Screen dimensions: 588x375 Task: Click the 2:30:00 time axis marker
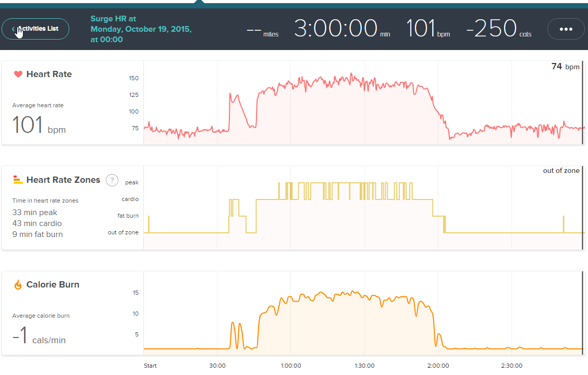(512, 366)
